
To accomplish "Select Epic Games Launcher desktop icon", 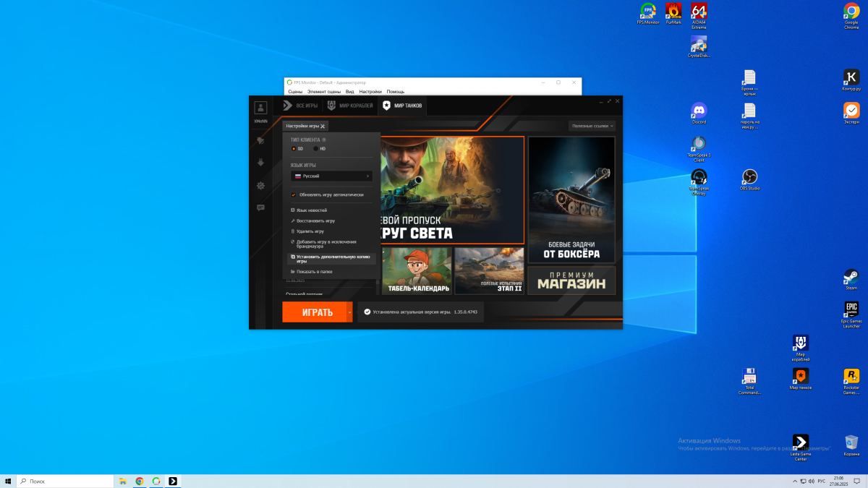I will coord(851,315).
